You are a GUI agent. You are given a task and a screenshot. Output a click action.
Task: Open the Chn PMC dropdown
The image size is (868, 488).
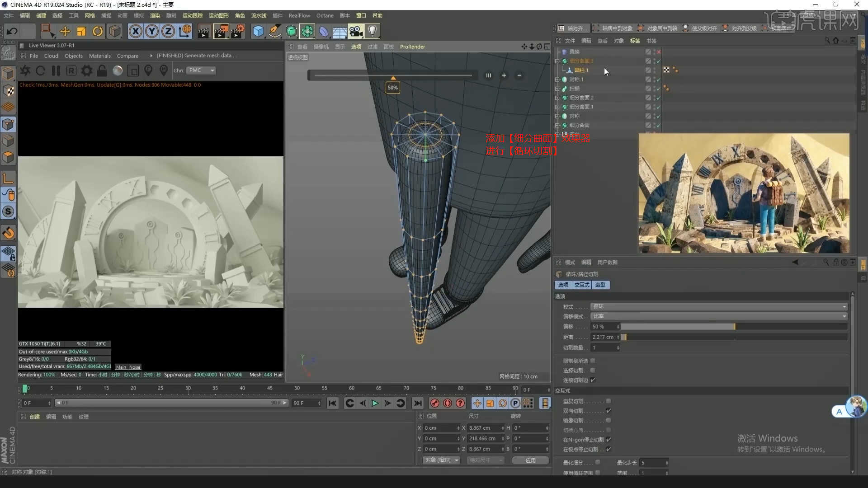pyautogui.click(x=202, y=70)
